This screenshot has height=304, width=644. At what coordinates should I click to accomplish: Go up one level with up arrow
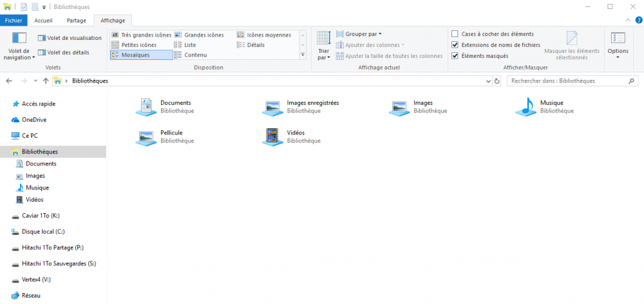[46, 81]
